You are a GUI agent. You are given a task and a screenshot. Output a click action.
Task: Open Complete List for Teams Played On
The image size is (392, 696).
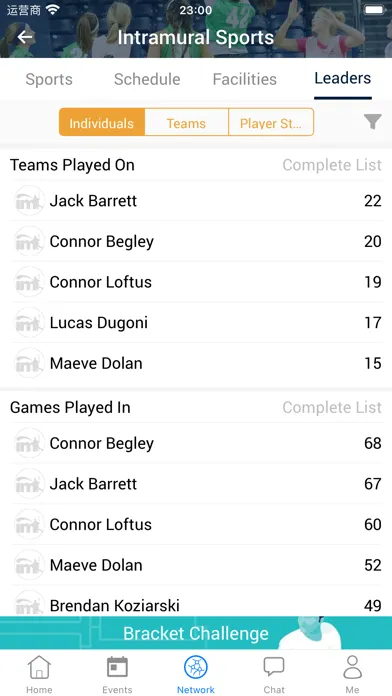point(332,165)
